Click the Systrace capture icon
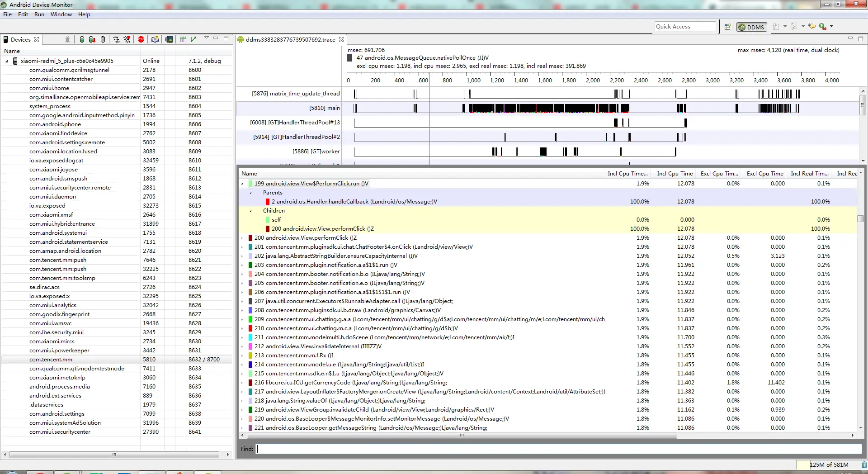The width and height of the screenshot is (868, 474). [x=183, y=39]
